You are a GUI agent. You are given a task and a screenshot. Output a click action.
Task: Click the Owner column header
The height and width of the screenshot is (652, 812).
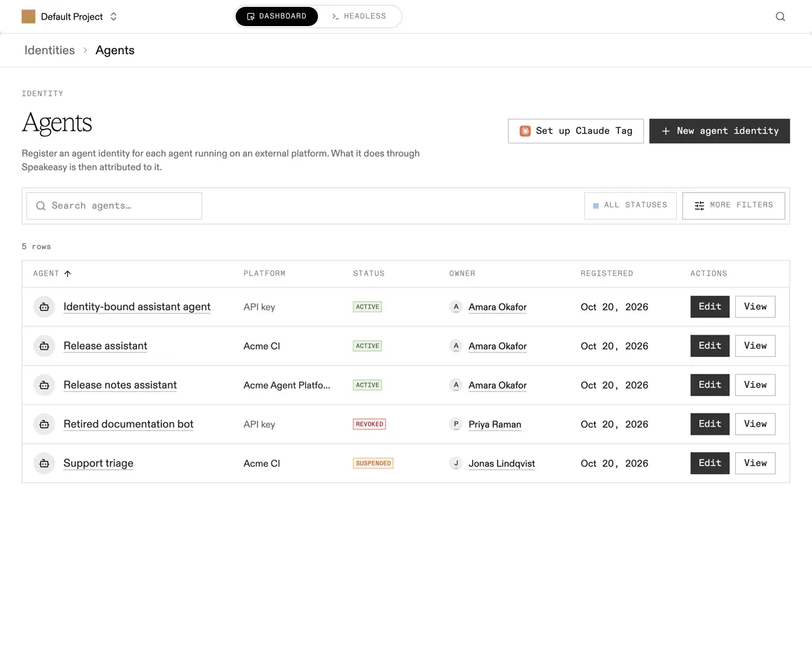tap(462, 274)
